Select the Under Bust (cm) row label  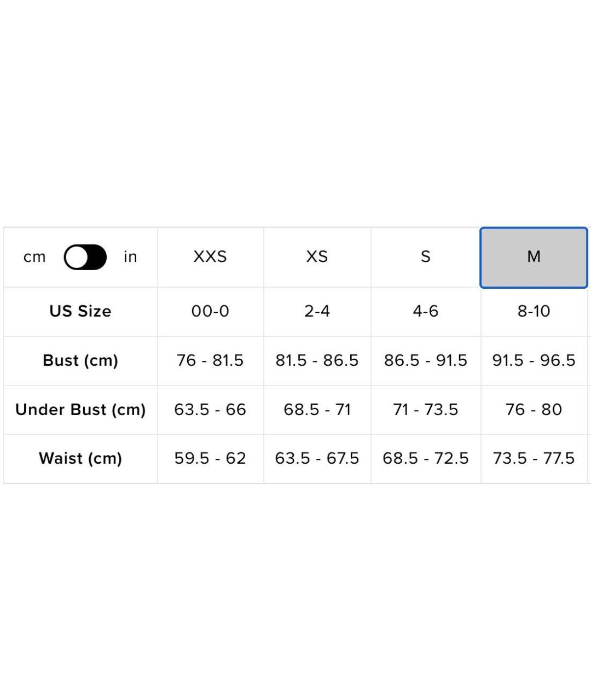80,410
